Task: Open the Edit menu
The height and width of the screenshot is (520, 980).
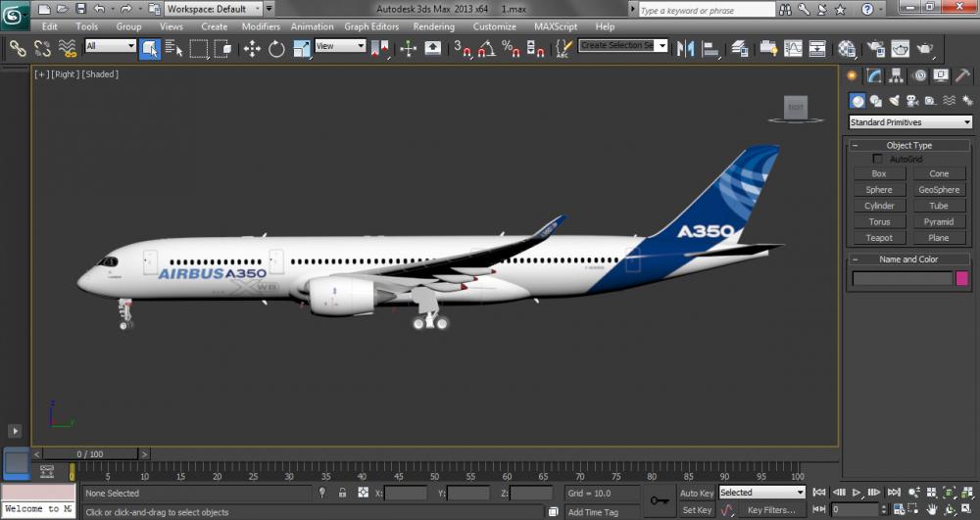Action: pyautogui.click(x=49, y=26)
